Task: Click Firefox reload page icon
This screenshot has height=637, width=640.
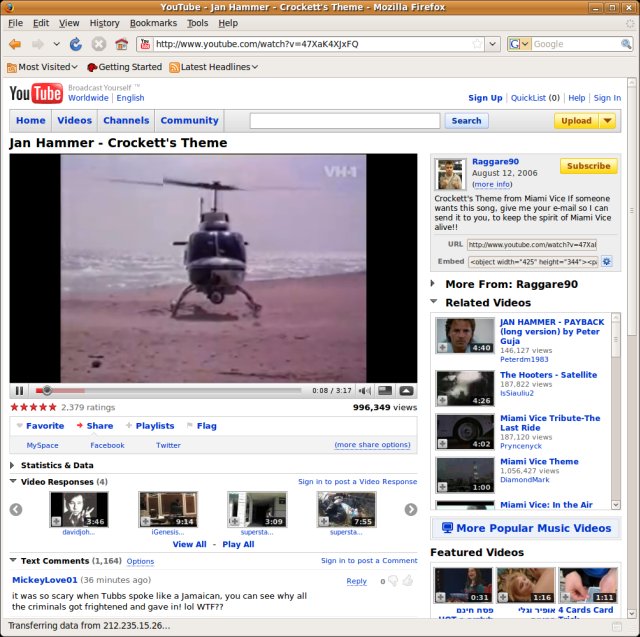Action: (76, 44)
